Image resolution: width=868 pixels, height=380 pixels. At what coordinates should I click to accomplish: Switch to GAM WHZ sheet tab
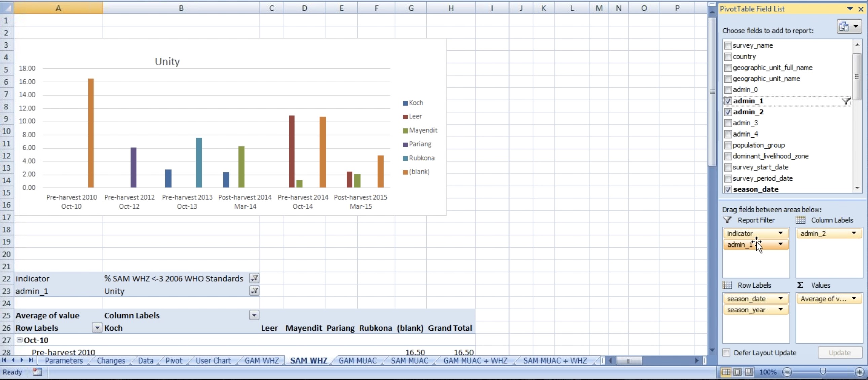coord(262,360)
